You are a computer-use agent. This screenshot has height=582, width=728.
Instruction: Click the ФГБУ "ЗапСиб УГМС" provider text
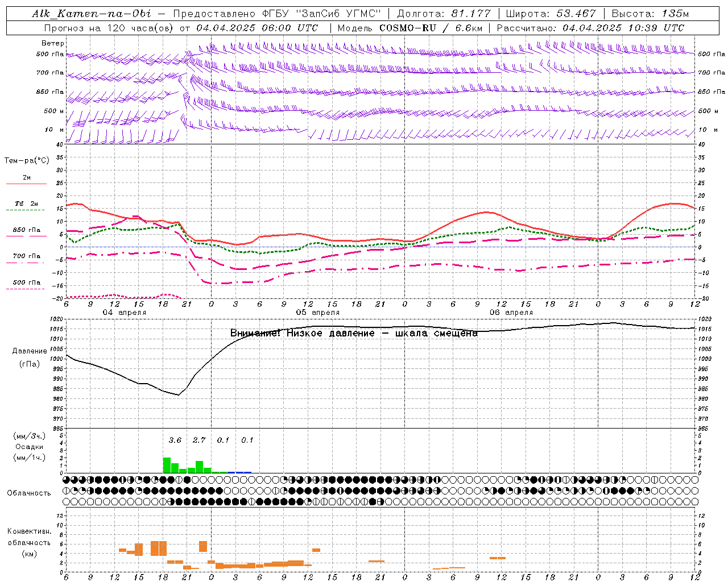321,14
